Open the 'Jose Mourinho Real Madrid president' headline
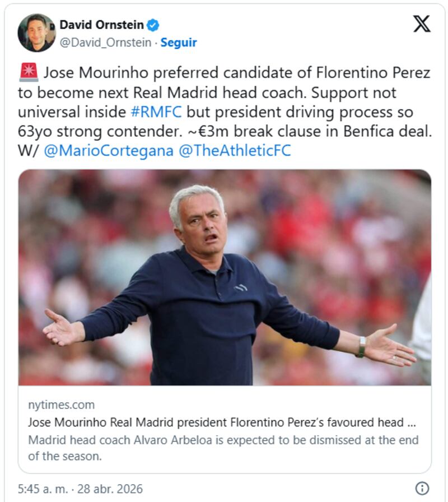 click(222, 422)
